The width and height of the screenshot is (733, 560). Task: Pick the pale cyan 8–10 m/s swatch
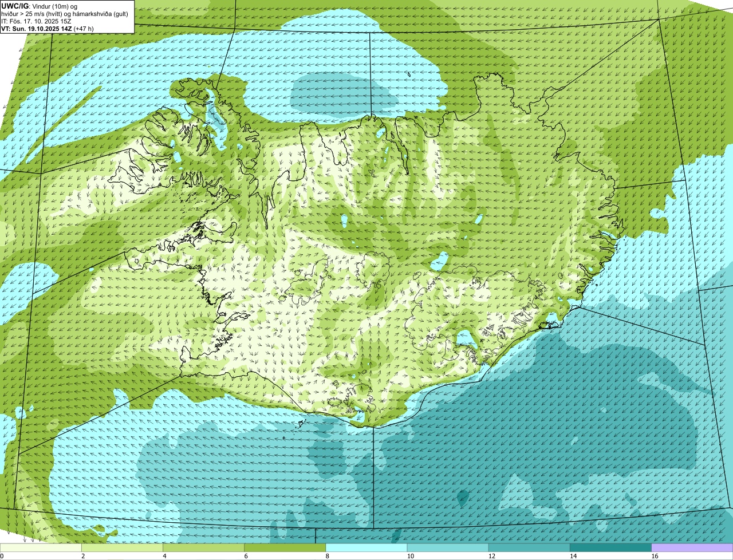pyautogui.click(x=366, y=547)
